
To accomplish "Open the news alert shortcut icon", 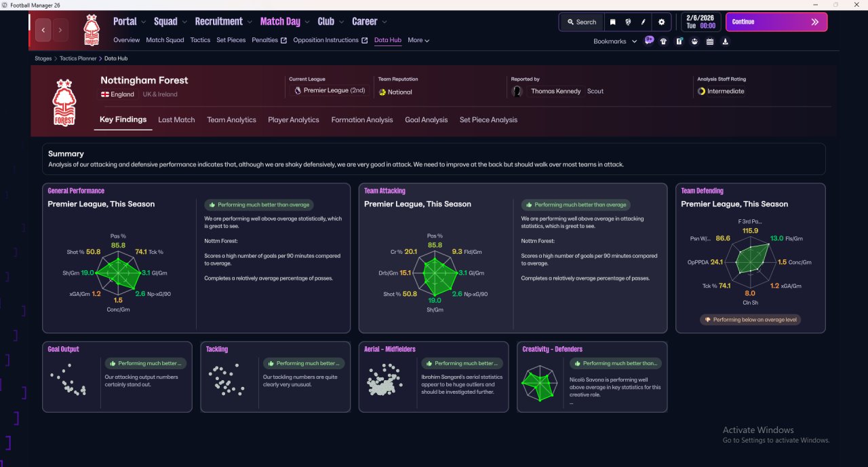I will pyautogui.click(x=679, y=41).
